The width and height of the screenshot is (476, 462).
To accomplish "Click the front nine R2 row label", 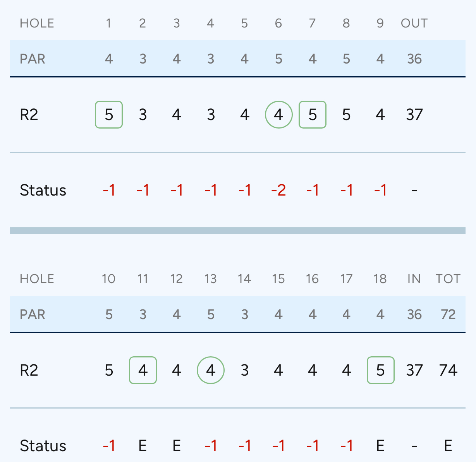I will [x=29, y=115].
